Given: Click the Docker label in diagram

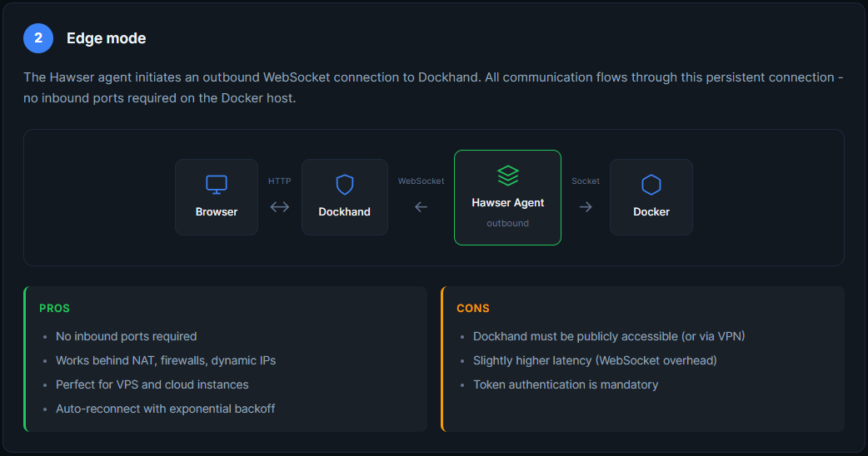Looking at the screenshot, I should (651, 211).
